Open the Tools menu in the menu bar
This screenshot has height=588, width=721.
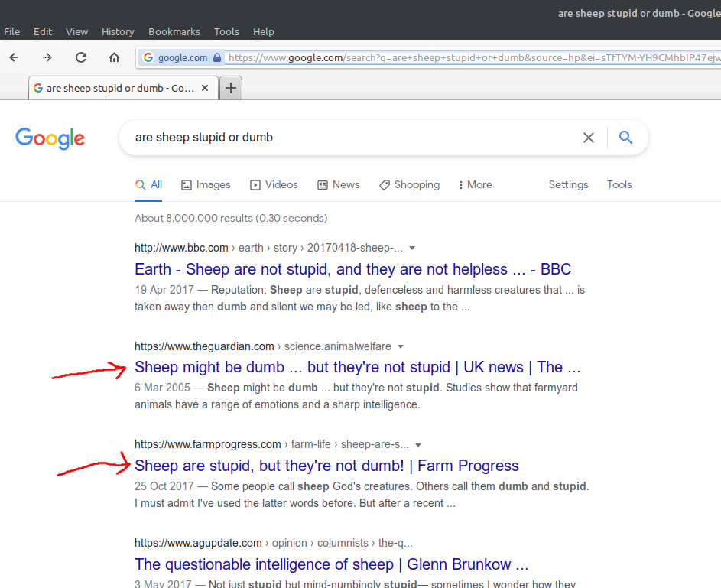(x=226, y=31)
